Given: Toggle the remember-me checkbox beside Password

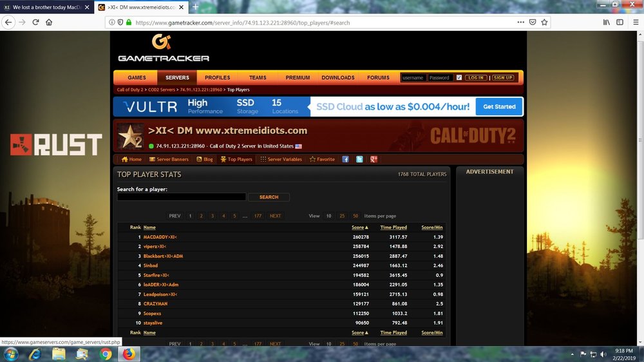Looking at the screenshot, I should (x=459, y=77).
